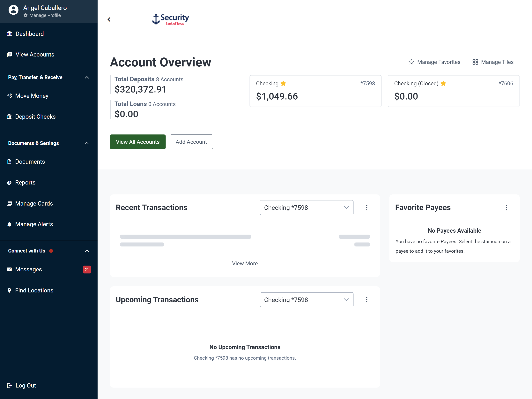Viewport: 532px width, 399px height.
Task: Click the Find Locations pin icon
Action: (x=9, y=290)
